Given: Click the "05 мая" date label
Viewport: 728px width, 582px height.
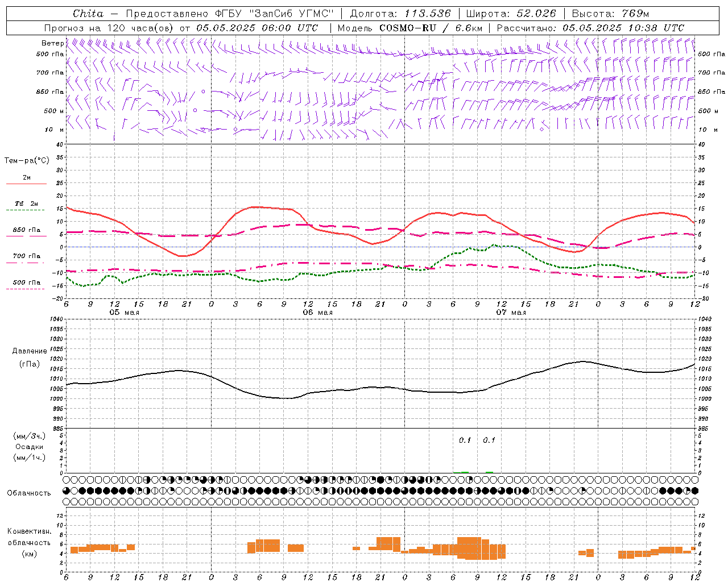Looking at the screenshot, I should tap(124, 313).
